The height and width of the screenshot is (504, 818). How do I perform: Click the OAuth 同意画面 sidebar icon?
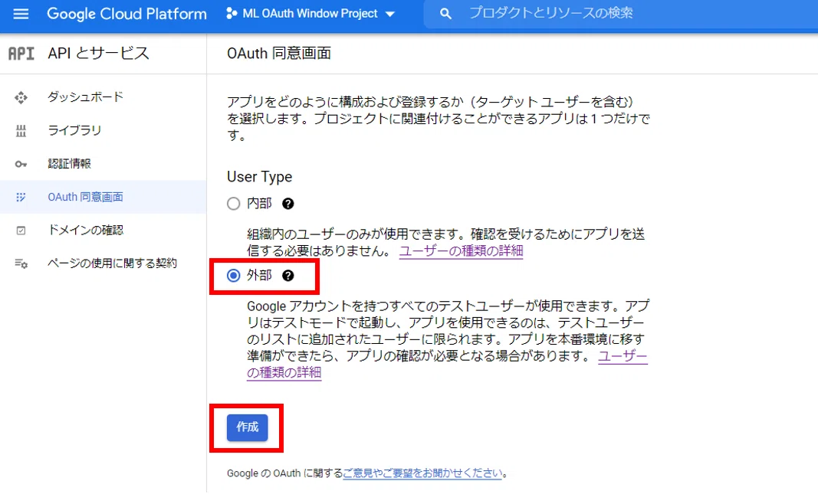(21, 197)
